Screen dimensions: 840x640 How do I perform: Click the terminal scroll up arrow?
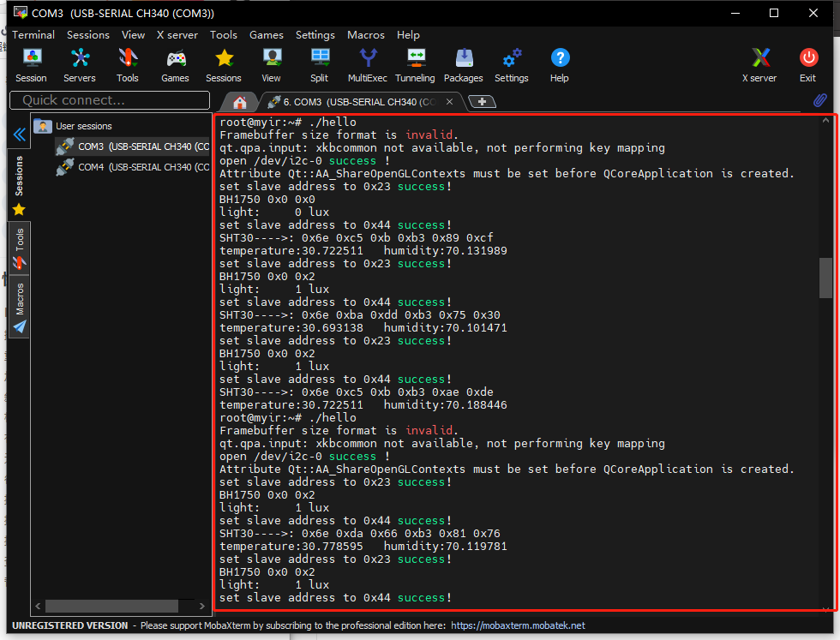tap(825, 121)
